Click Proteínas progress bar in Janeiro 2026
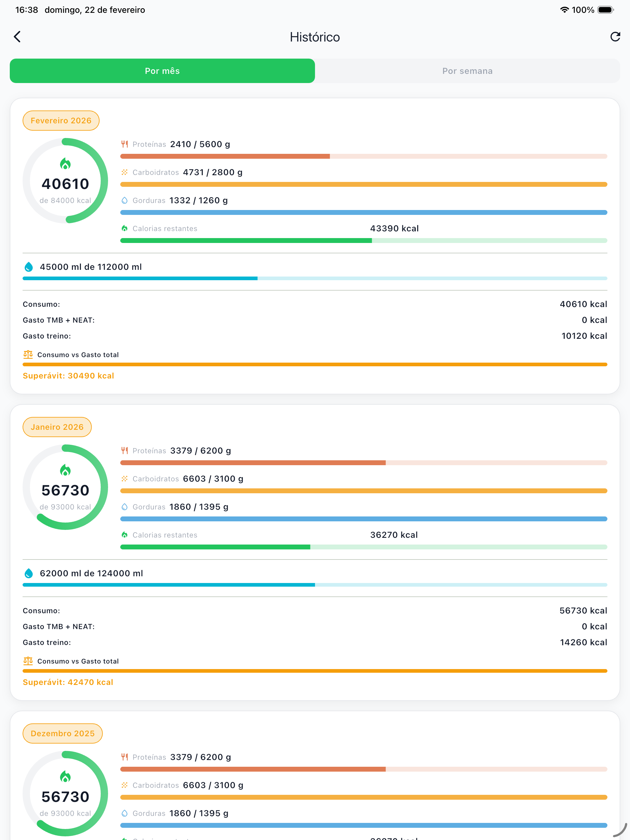630x840 pixels. [364, 462]
